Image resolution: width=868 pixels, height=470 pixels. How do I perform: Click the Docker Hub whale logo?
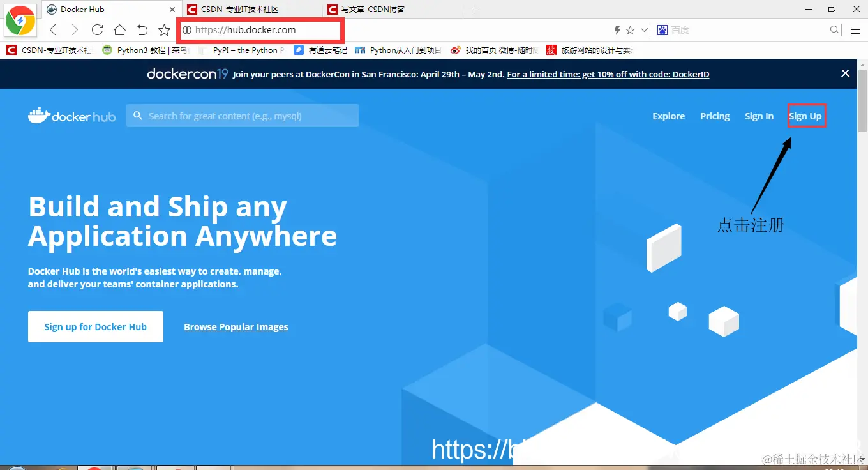71,116
